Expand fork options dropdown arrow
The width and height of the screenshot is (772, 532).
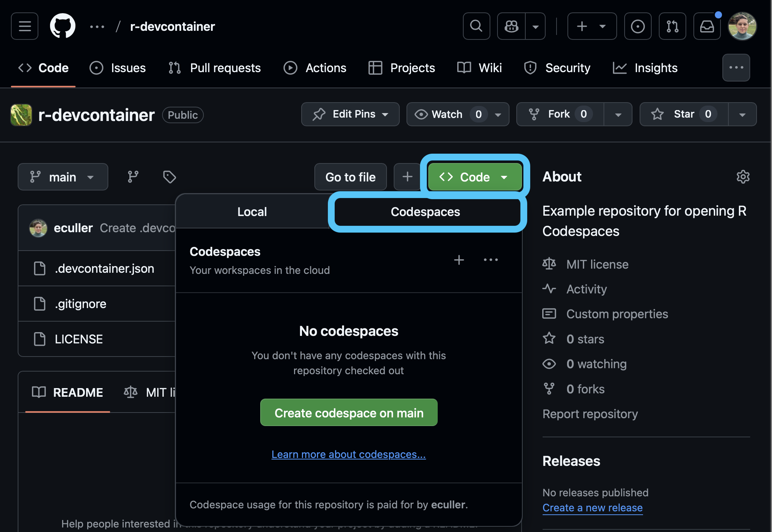click(618, 114)
